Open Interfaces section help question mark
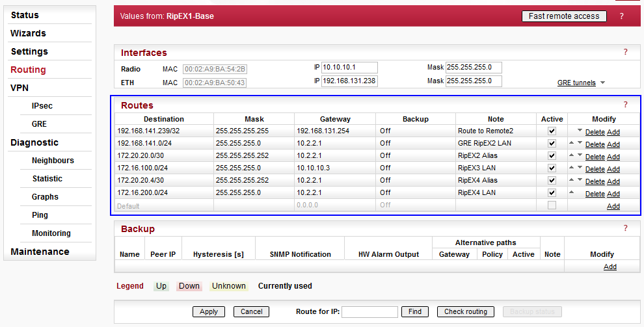The width and height of the screenshot is (644, 327). [626, 52]
